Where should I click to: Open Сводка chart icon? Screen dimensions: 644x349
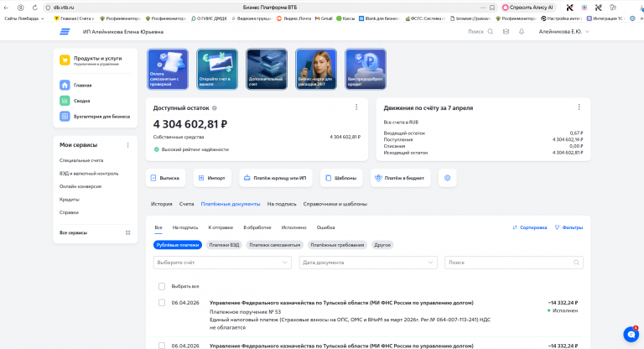click(x=65, y=101)
